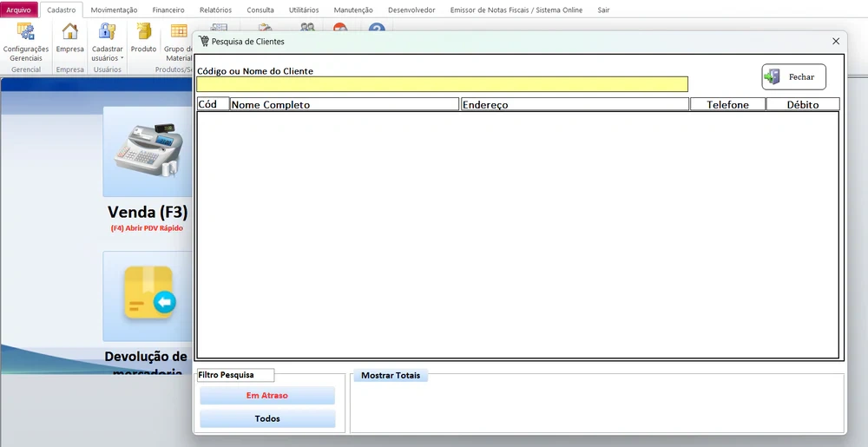Click the Código ou Nome do Cliente field
Viewport: 868px width, 447px height.
pos(442,84)
